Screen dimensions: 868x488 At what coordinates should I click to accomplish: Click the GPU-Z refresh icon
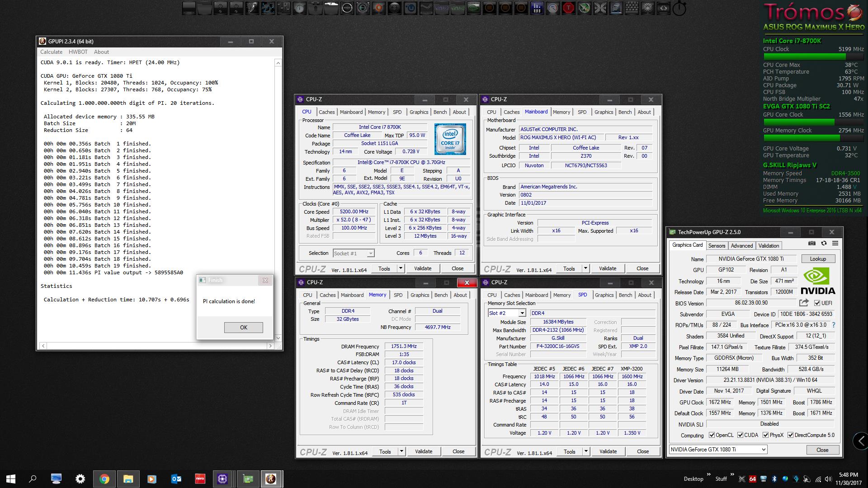(824, 243)
